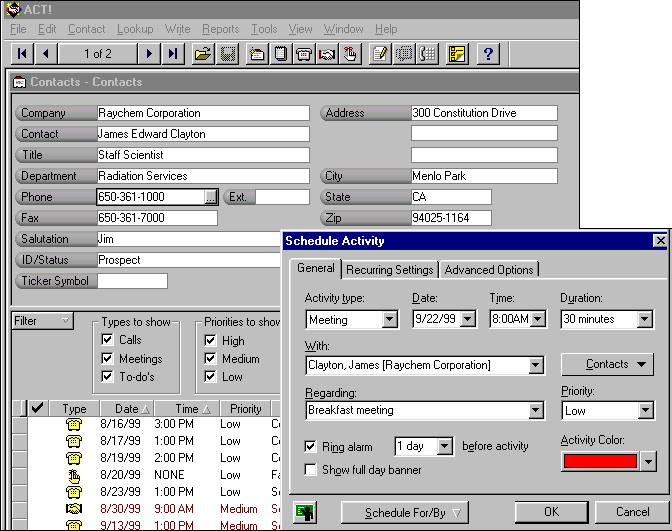The image size is (672, 531).
Task: Click the empty Ext. field
Action: coord(282,197)
